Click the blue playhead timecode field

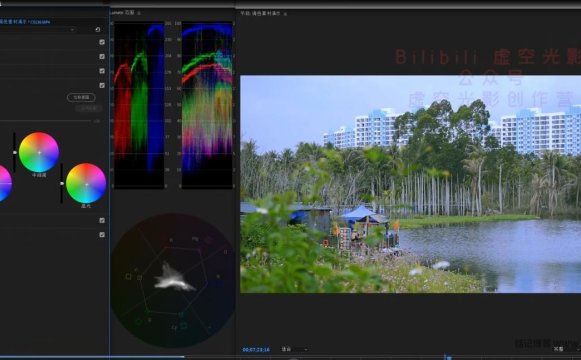pyautogui.click(x=256, y=350)
